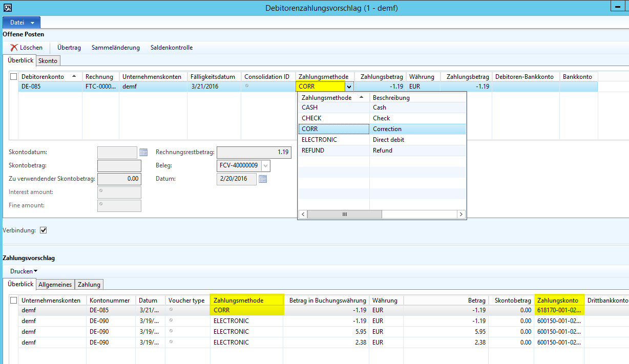Open the Datei menu

coord(22,23)
